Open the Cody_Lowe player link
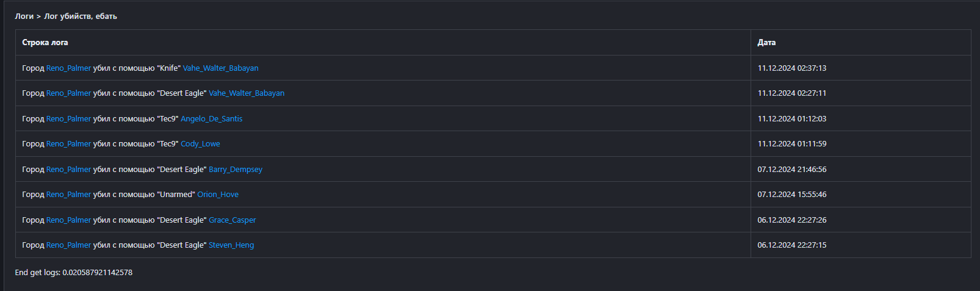 pyautogui.click(x=200, y=144)
